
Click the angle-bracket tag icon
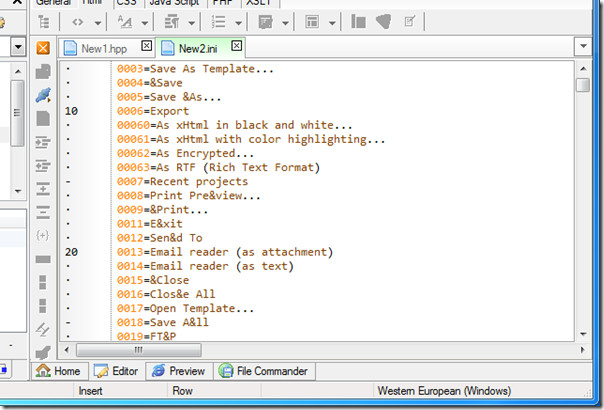pyautogui.click(x=78, y=22)
